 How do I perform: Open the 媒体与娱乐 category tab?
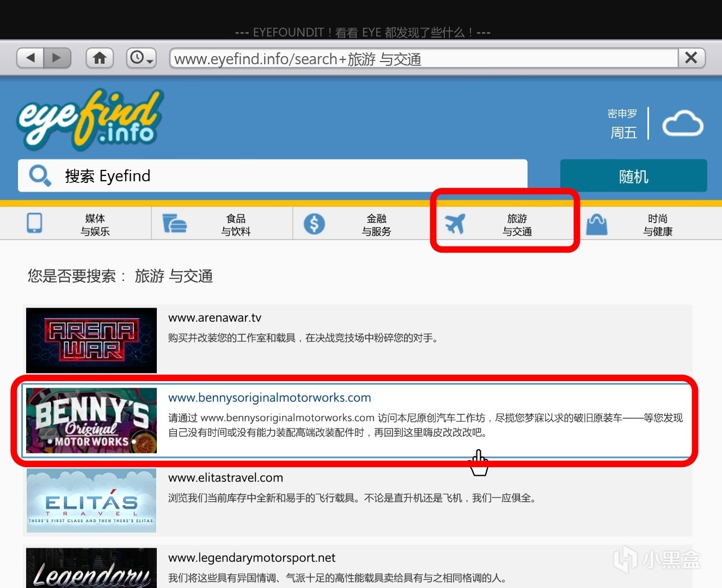[76, 224]
